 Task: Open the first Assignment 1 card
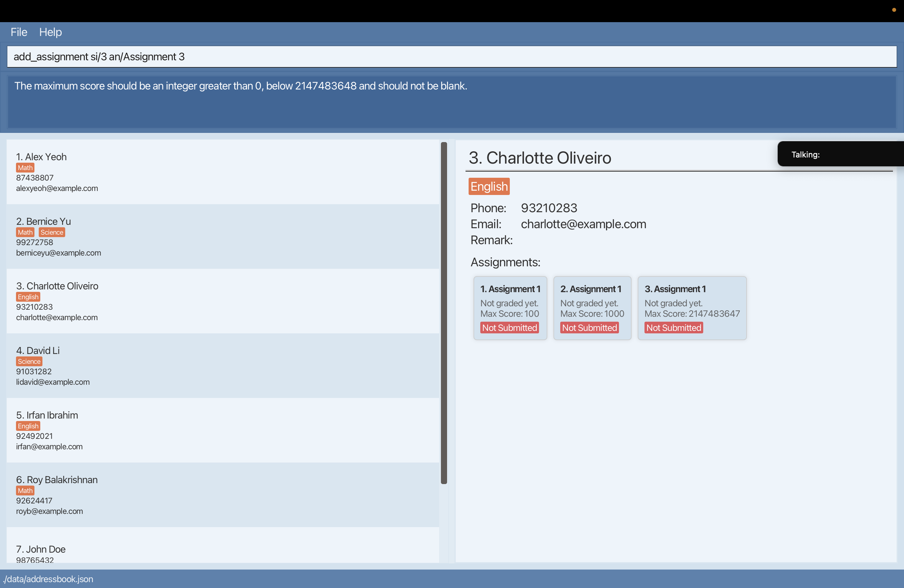click(x=510, y=308)
